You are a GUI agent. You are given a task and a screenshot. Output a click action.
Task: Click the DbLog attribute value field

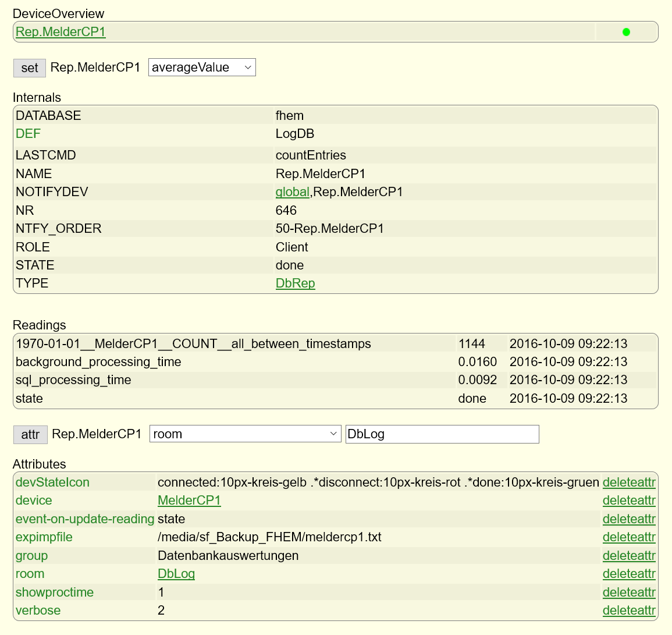[x=442, y=434]
